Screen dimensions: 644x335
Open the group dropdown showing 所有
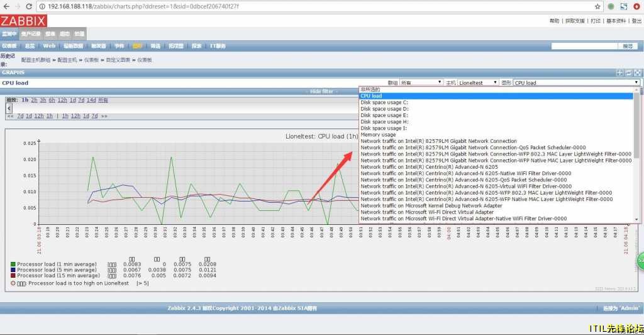(x=421, y=82)
